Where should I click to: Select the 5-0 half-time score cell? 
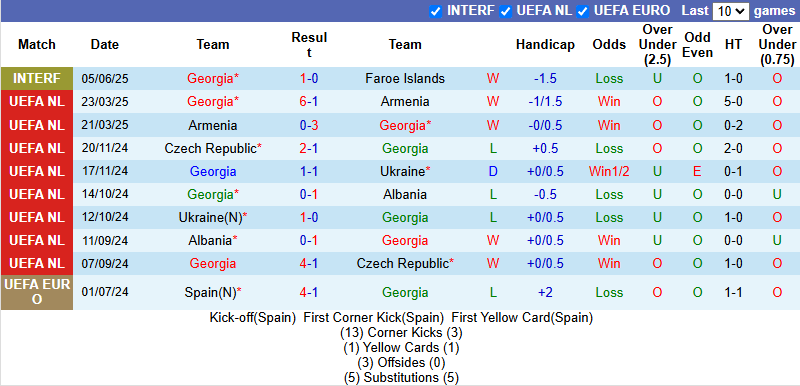click(733, 101)
